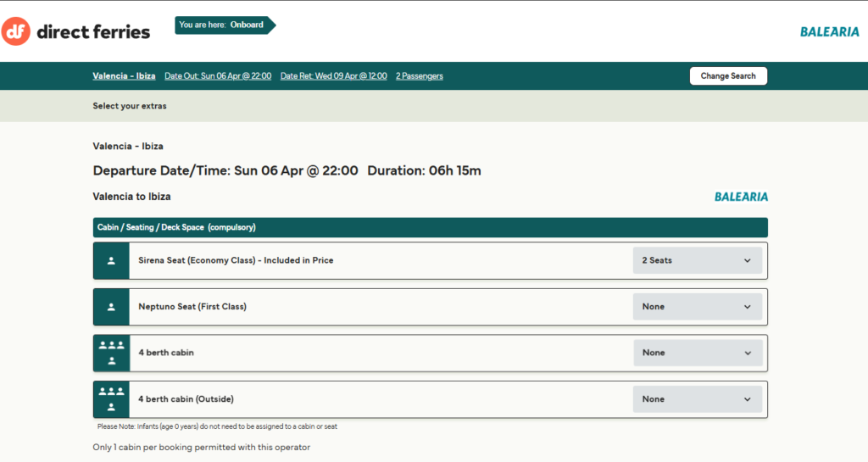Click the Balearia logo beside Valencia to Ibiza

pyautogui.click(x=741, y=197)
